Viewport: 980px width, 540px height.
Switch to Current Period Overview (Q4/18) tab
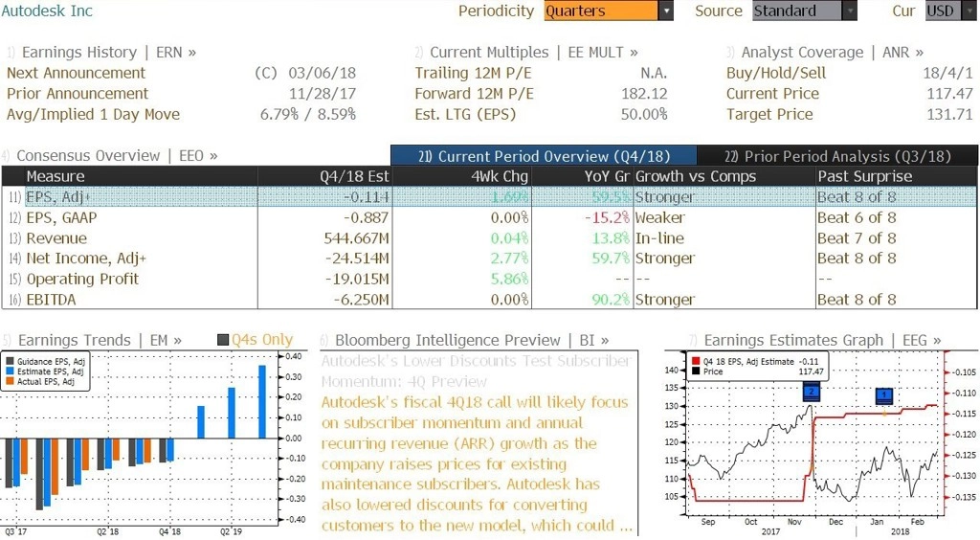tap(544, 156)
